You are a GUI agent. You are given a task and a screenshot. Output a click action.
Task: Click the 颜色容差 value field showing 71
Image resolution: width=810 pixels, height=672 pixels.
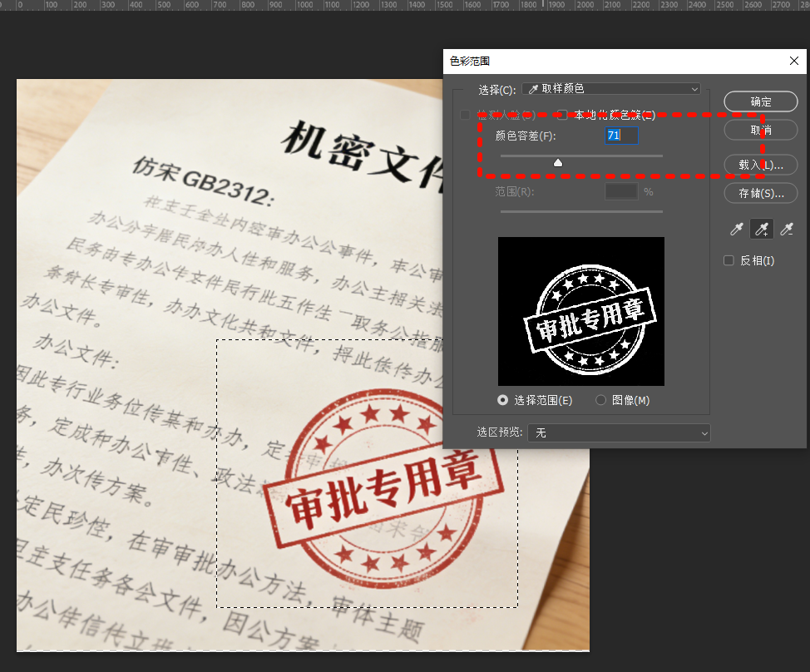(620, 136)
